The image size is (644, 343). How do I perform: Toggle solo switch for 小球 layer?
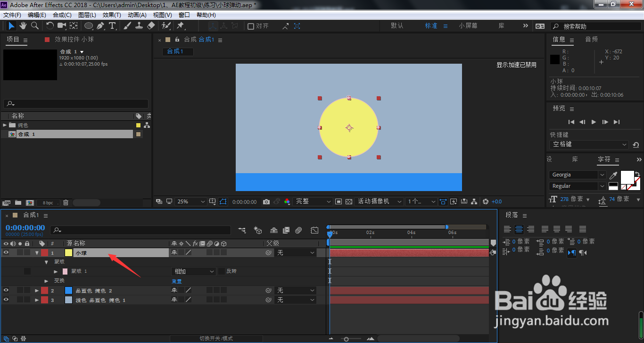point(20,252)
